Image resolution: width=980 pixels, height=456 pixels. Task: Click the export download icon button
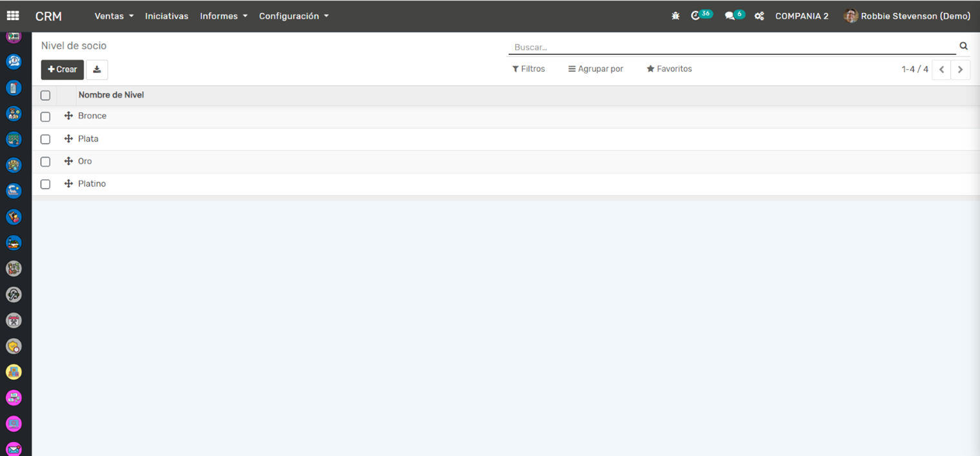point(97,70)
